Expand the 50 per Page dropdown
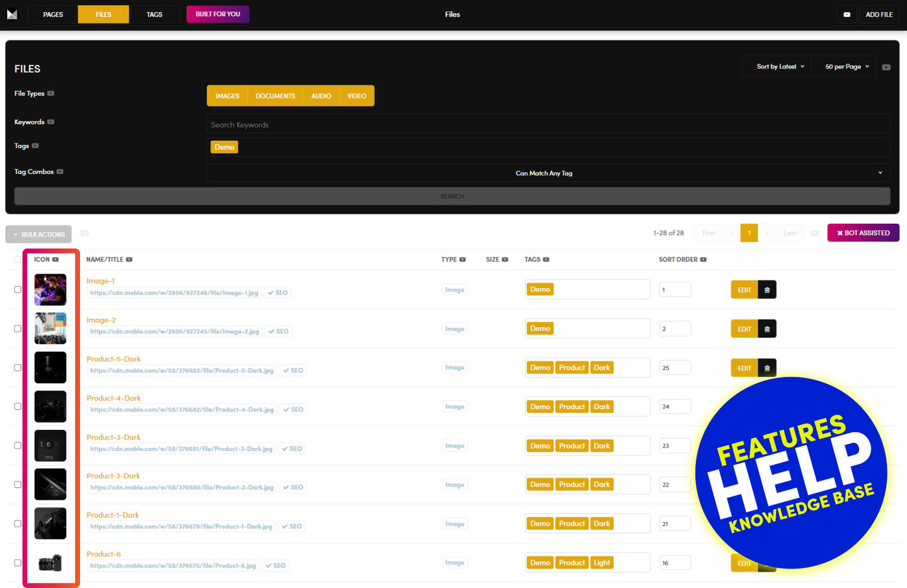The width and height of the screenshot is (907, 588). coord(846,67)
